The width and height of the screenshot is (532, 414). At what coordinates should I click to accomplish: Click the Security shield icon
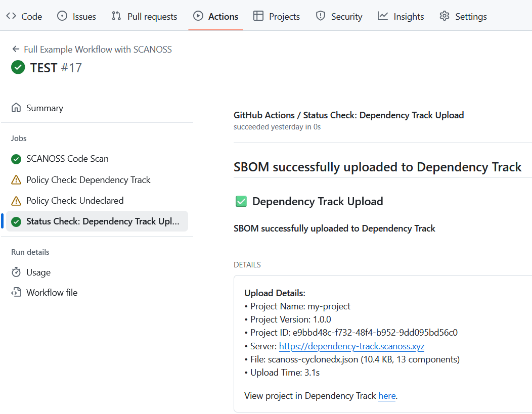[x=320, y=16]
